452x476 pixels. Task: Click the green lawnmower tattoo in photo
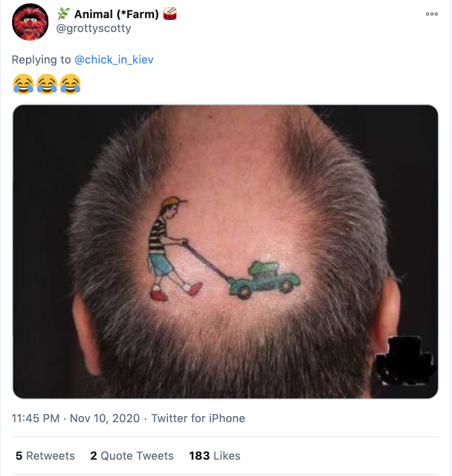(264, 280)
